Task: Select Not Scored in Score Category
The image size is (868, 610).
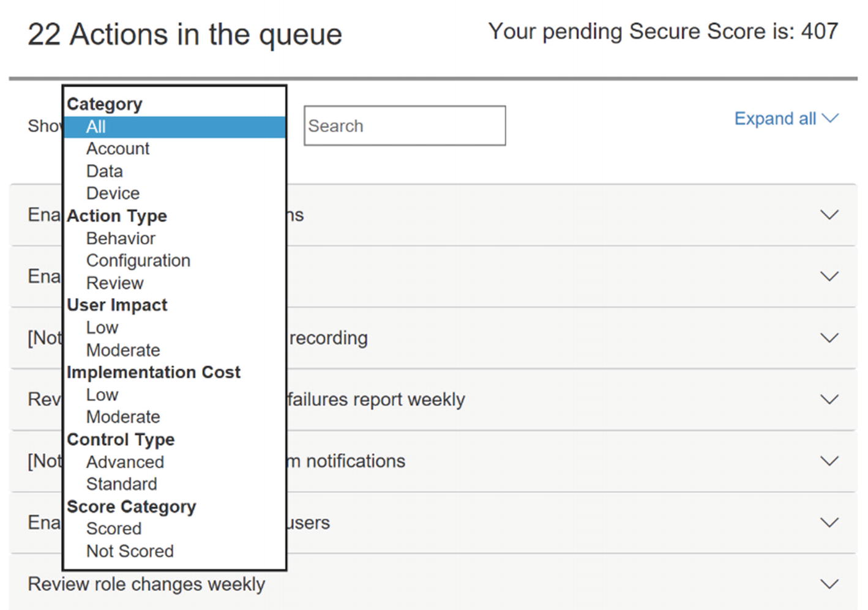Action: point(130,551)
